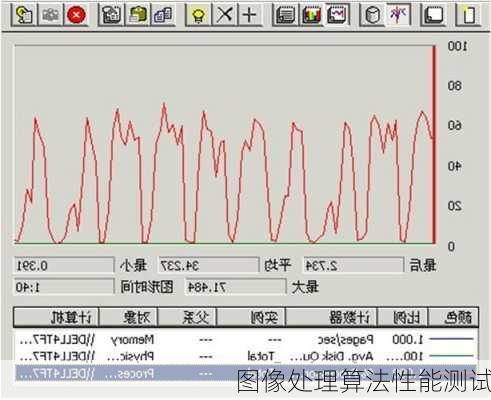Viewport: 491px width, 400px height.
Task: Click the color line of Pages/sec row
Action: click(x=451, y=339)
